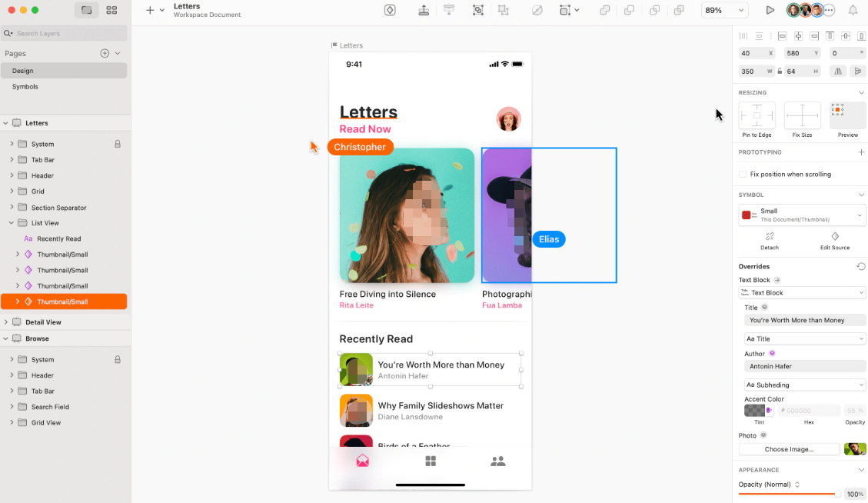Screen dimensions: 868x503
Task: Flip layer horizontally button
Action: tap(838, 71)
